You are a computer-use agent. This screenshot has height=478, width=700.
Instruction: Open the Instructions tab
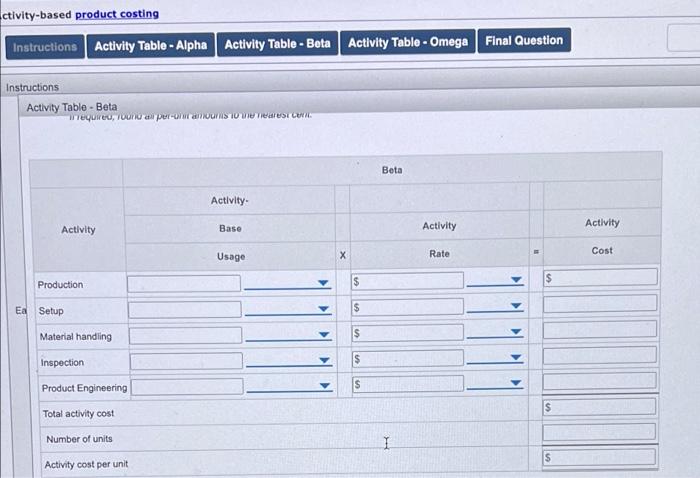pos(45,47)
